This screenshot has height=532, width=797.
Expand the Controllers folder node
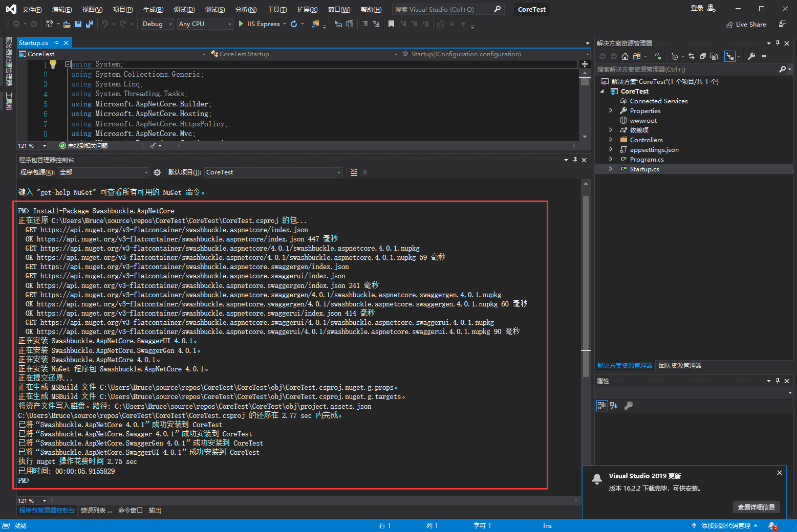[611, 140]
